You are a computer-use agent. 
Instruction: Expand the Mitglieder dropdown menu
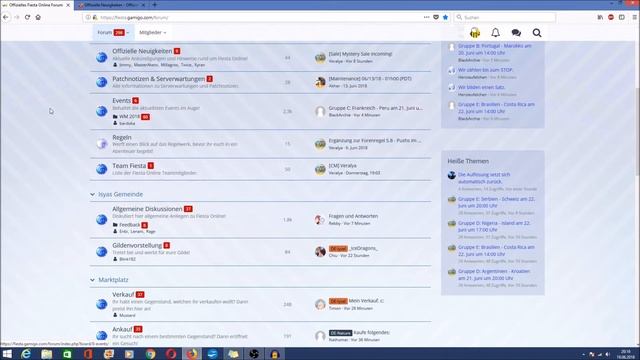point(153,33)
